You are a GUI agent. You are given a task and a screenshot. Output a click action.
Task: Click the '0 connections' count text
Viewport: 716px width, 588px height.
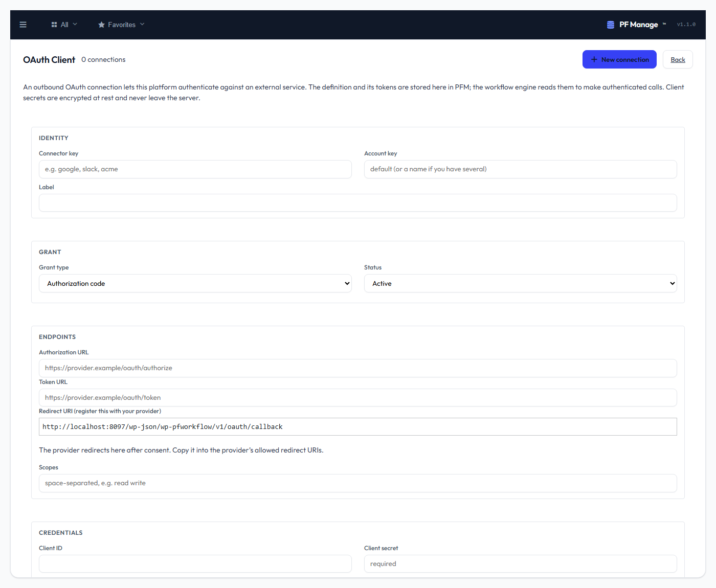(x=103, y=60)
